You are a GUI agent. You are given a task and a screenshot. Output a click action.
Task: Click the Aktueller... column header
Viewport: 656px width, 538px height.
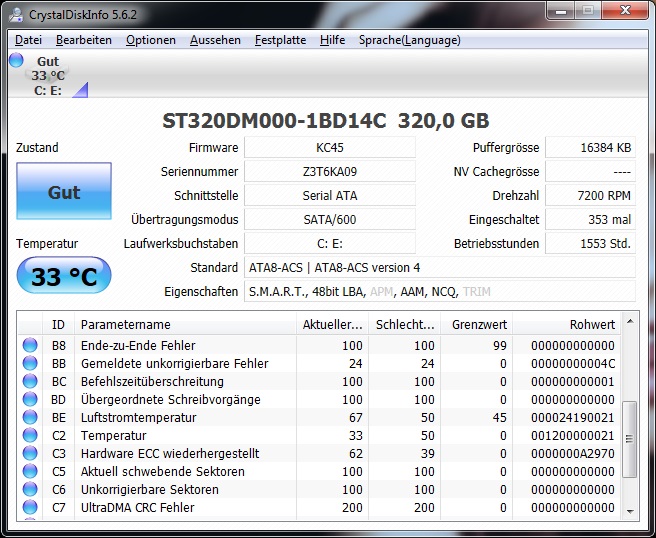(x=333, y=324)
